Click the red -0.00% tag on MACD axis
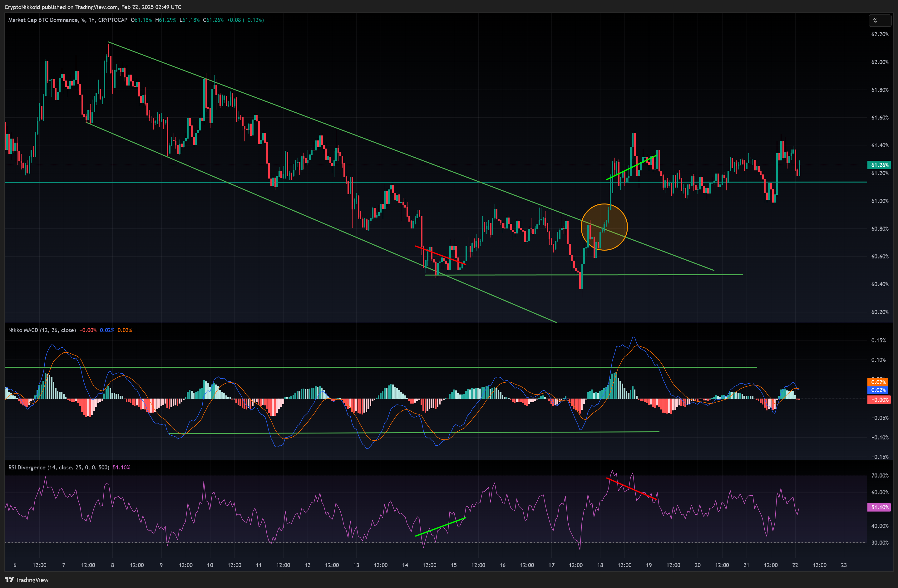 point(880,400)
